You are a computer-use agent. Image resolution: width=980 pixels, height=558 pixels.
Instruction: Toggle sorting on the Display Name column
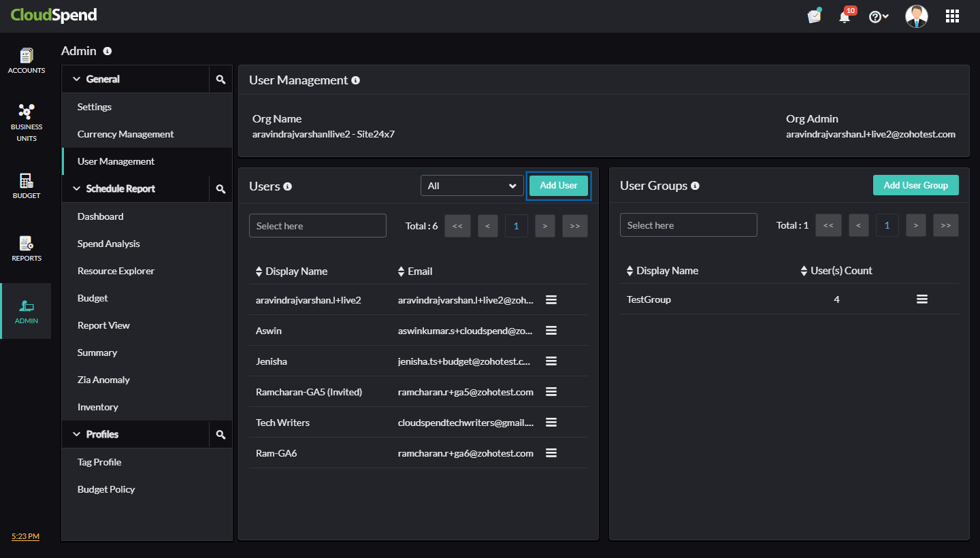(x=259, y=271)
